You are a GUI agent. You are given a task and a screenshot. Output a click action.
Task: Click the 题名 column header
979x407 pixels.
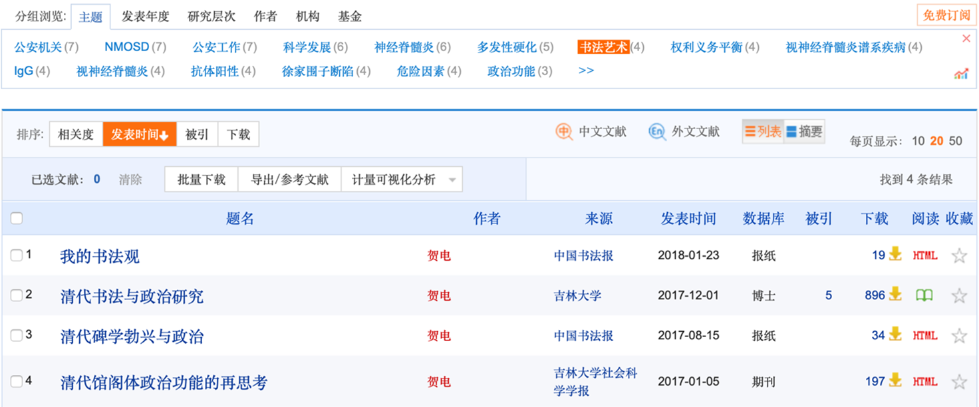point(240,218)
